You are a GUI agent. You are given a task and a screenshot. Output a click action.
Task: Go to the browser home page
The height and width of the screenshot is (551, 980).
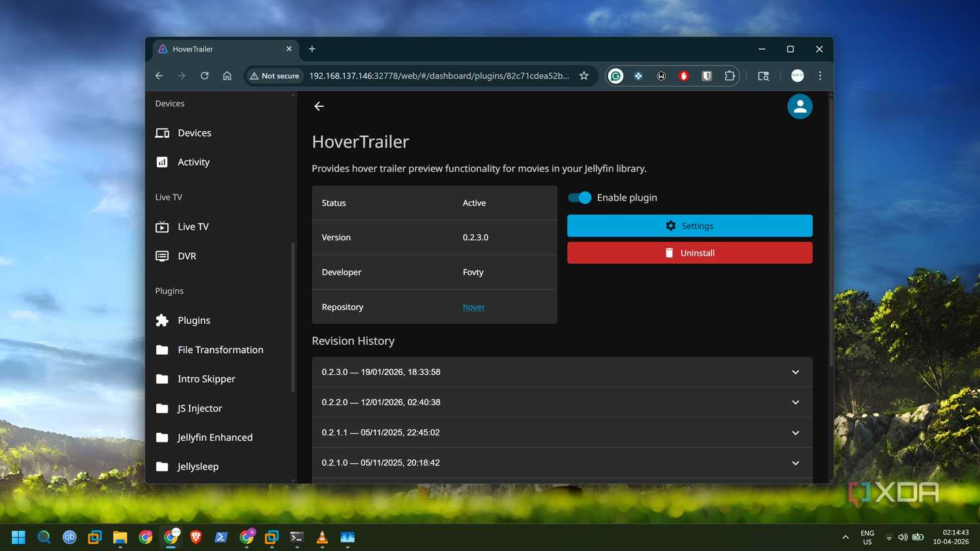coord(227,76)
